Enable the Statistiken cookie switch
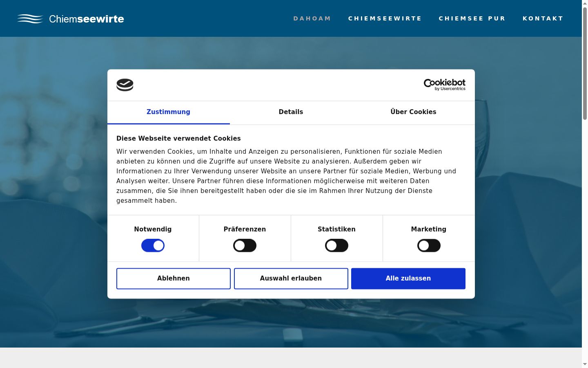The height and width of the screenshot is (368, 588). [x=336, y=246]
